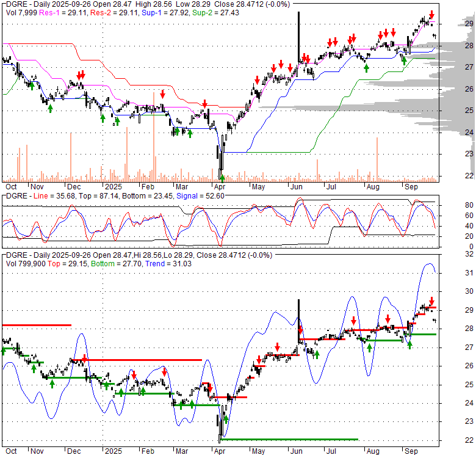Click the latest September red arrow in top chart
The image size is (476, 455).
tap(431, 14)
